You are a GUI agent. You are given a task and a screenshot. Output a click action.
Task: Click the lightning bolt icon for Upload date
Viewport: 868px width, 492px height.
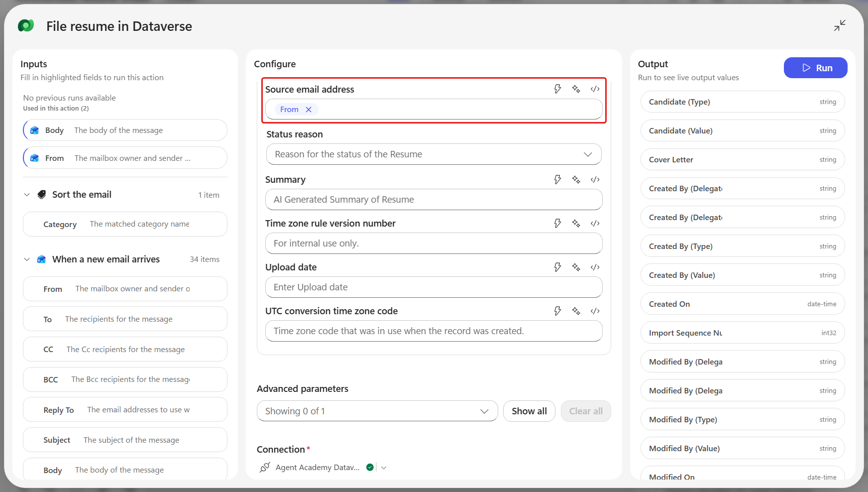(x=557, y=267)
